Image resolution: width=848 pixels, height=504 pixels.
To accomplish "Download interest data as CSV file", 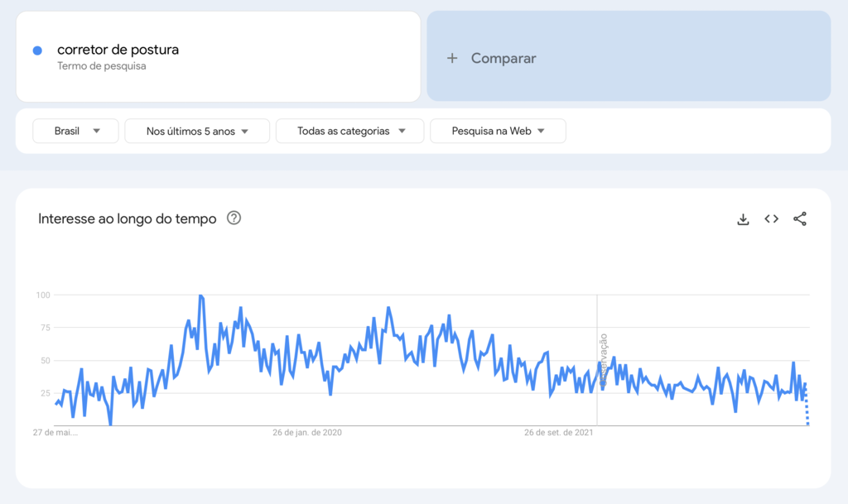I will [x=743, y=218].
